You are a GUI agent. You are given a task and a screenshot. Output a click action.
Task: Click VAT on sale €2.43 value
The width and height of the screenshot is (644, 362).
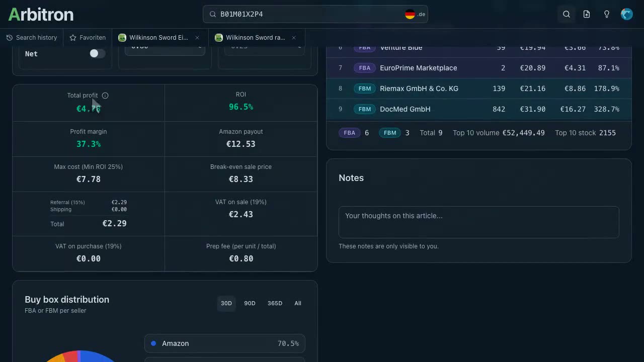241,214
